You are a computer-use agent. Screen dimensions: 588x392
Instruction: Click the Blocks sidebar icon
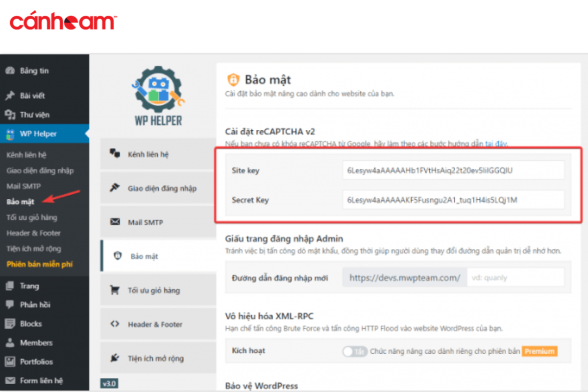click(10, 324)
